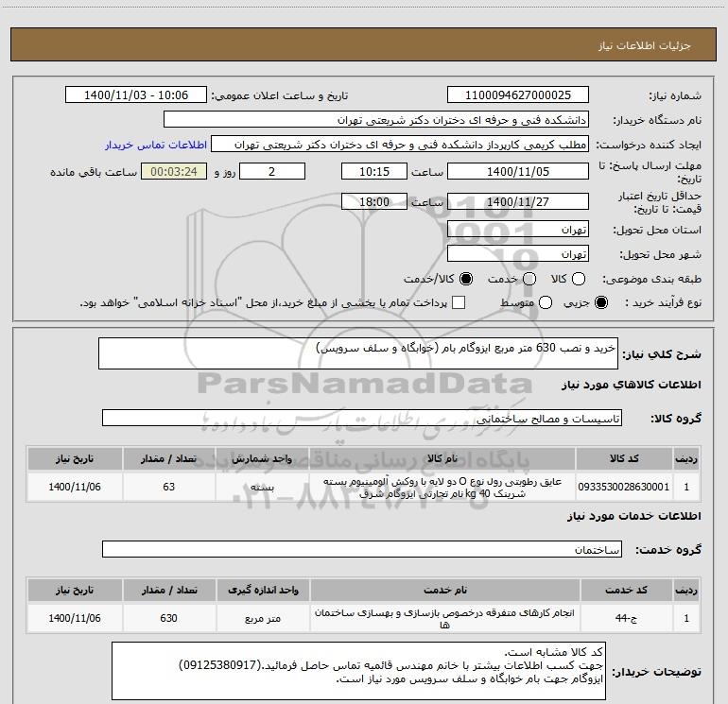Choose the متوسط purchase type radio
The height and width of the screenshot is (704, 728).
[546, 302]
